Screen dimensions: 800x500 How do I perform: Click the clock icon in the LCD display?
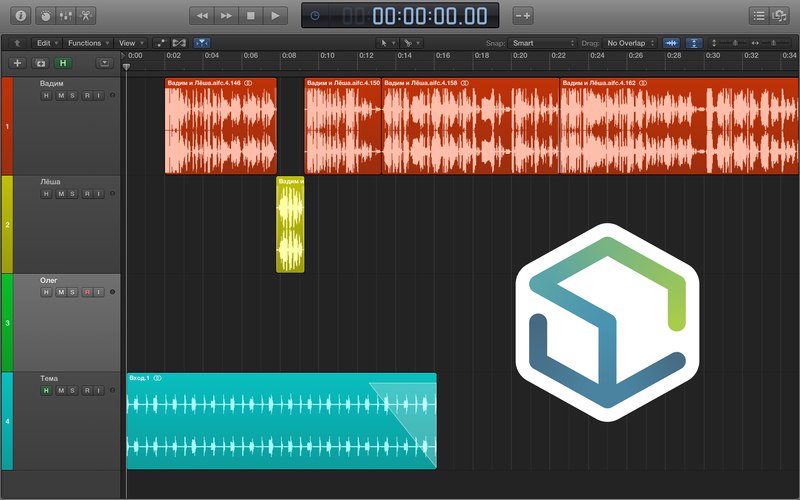point(315,16)
